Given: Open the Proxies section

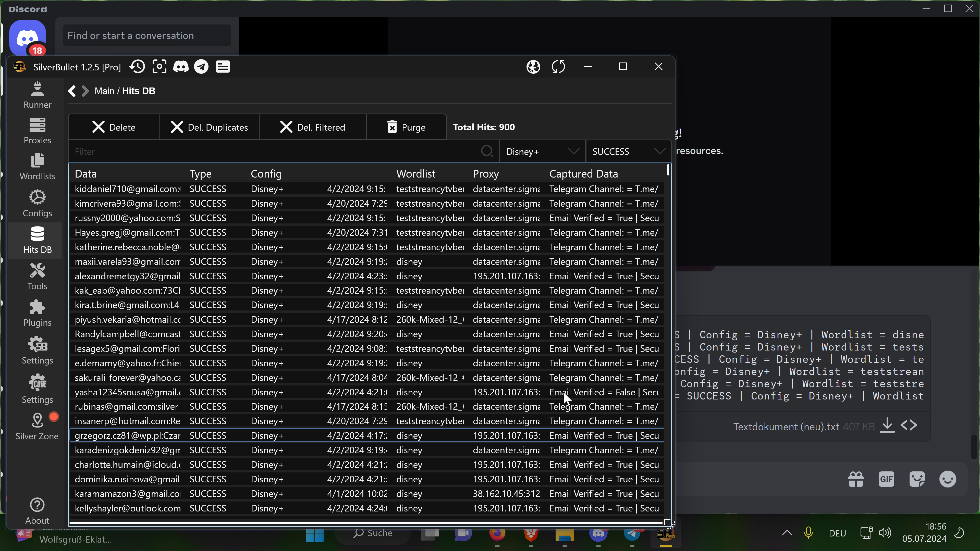Looking at the screenshot, I should coord(37,131).
